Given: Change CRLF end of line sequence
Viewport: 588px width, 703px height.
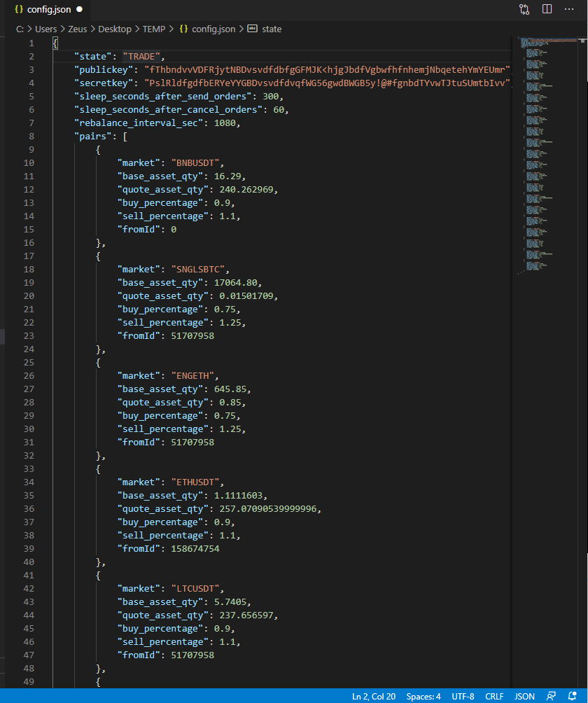Looking at the screenshot, I should click(x=495, y=696).
